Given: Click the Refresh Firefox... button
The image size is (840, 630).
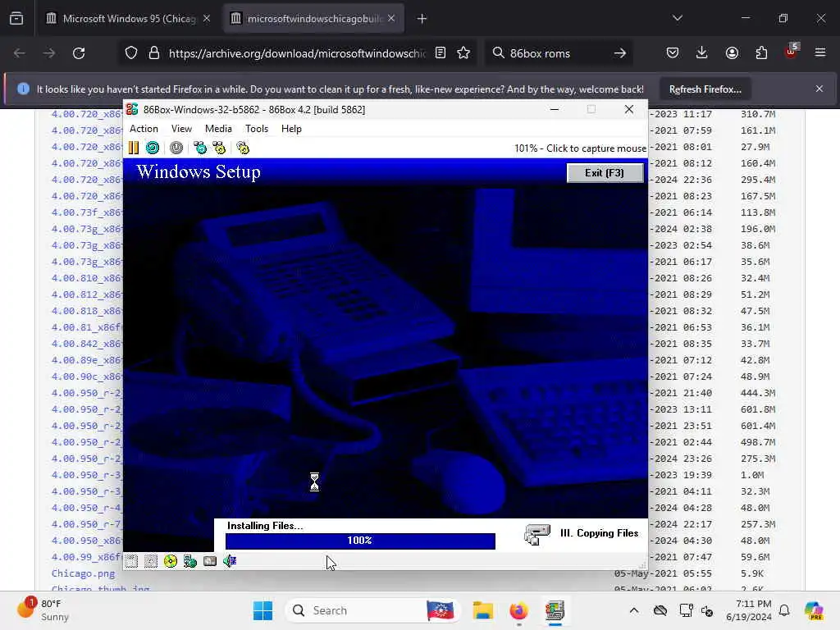Looking at the screenshot, I should click(705, 89).
